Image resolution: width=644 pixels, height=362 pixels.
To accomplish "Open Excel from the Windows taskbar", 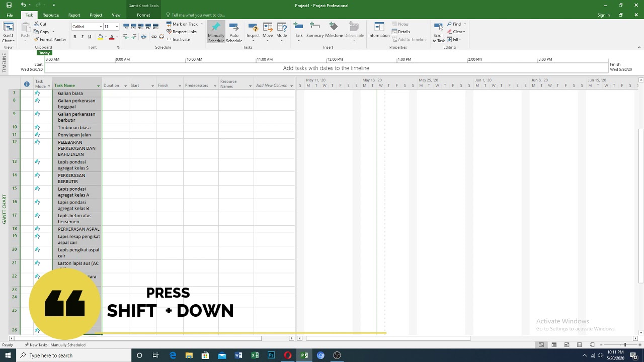I will pos(255,355).
